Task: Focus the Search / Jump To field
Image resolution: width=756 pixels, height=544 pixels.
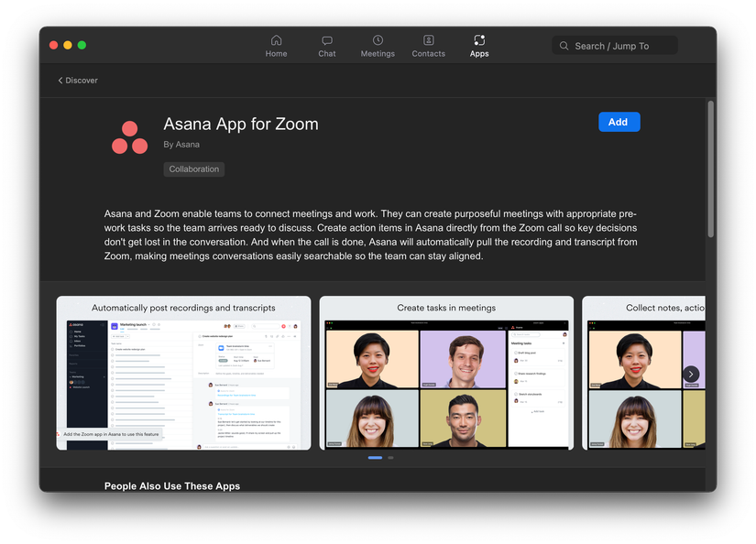Action: (x=615, y=45)
